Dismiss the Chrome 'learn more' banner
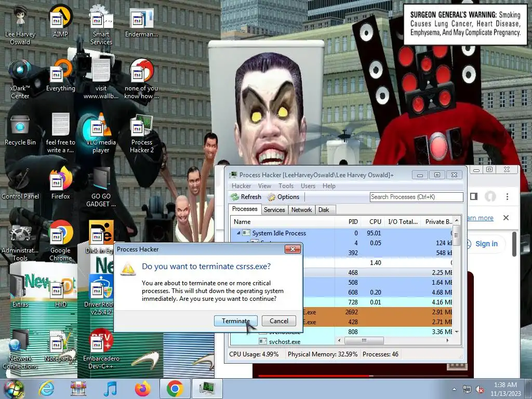This screenshot has height=399, width=532. (x=506, y=218)
